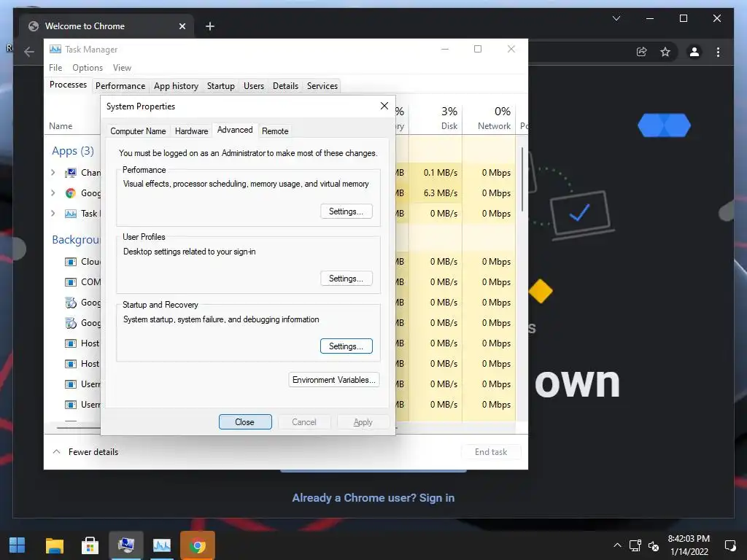Click the System Properties taskbar icon
This screenshot has width=747, height=560.
click(125, 545)
